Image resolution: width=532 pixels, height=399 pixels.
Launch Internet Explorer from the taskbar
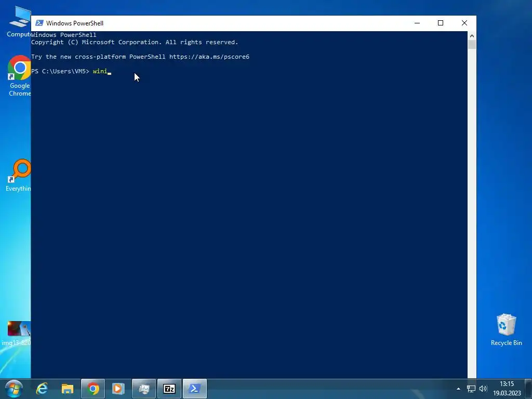(42, 389)
